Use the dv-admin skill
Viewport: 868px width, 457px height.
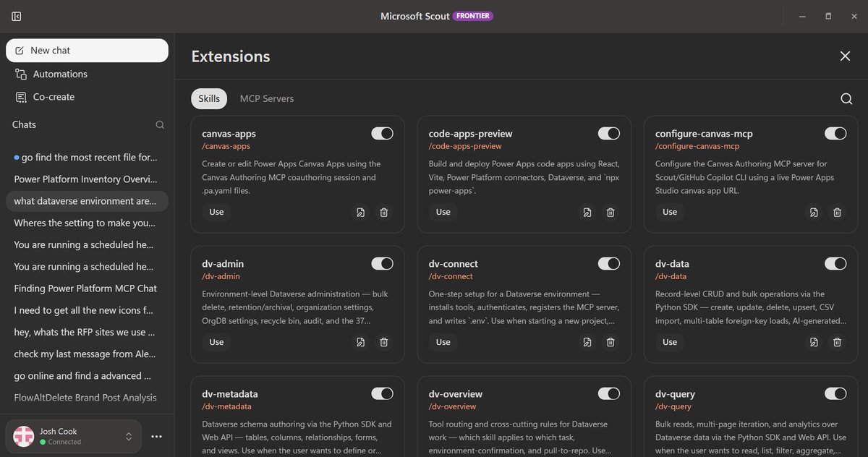coord(216,342)
